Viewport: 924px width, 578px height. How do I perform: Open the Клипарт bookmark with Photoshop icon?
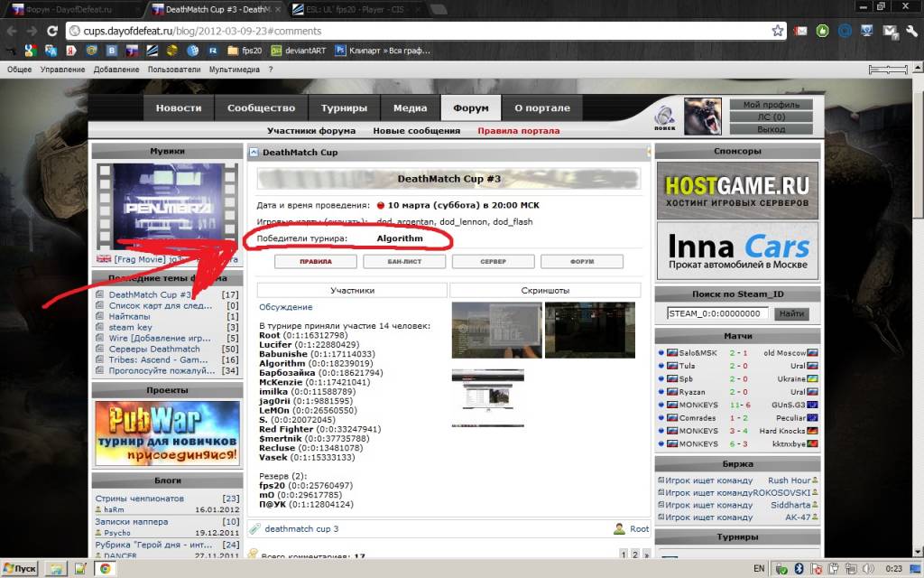383,51
